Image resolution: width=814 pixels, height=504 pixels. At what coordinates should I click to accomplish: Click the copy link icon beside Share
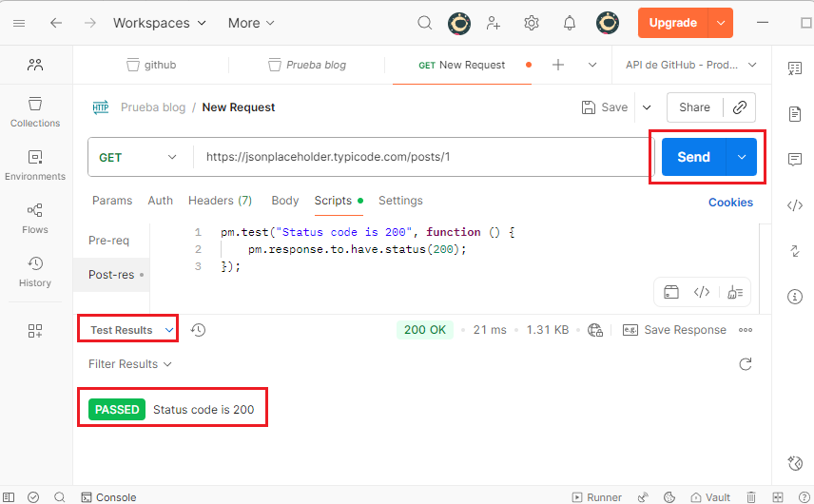click(739, 107)
